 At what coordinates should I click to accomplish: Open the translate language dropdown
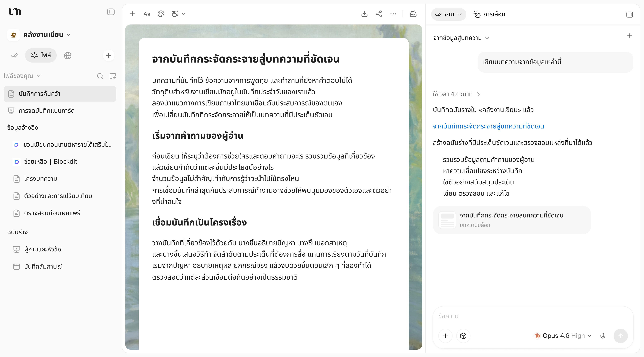(x=179, y=14)
